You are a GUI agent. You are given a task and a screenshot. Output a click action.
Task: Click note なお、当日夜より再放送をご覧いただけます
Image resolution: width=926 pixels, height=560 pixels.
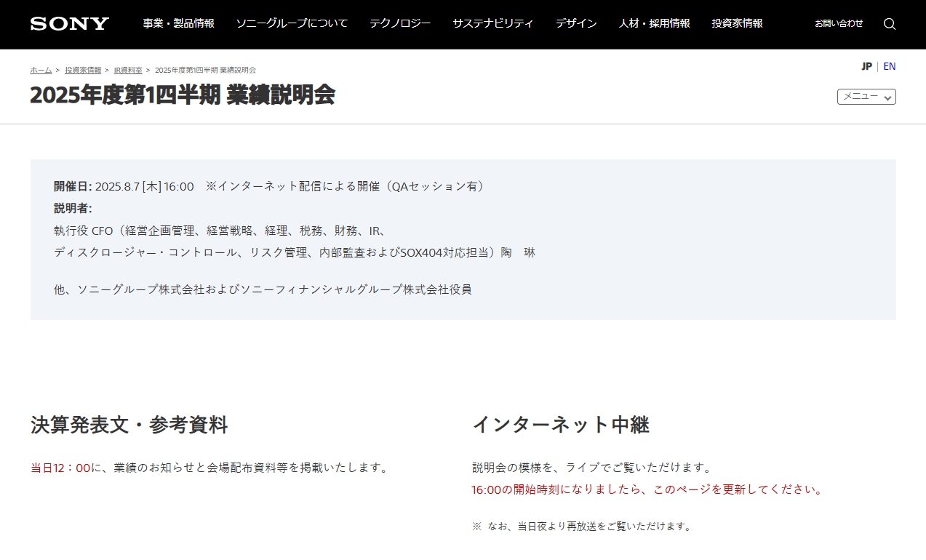(x=582, y=526)
